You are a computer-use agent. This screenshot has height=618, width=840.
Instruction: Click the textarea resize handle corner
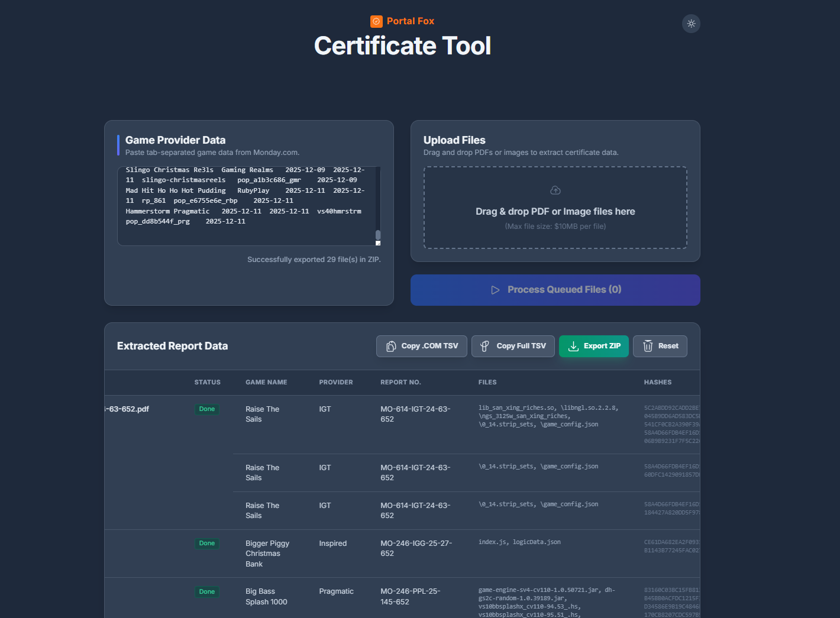click(378, 243)
